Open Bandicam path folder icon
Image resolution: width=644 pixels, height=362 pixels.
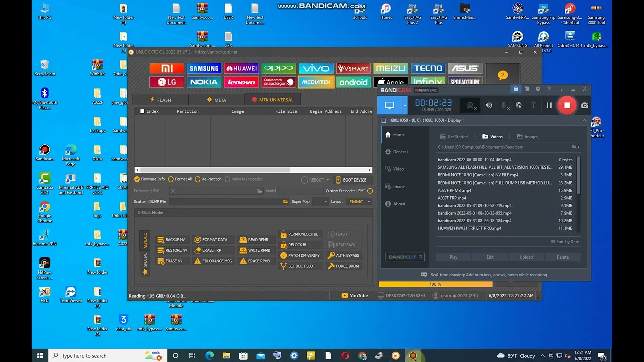click(573, 147)
